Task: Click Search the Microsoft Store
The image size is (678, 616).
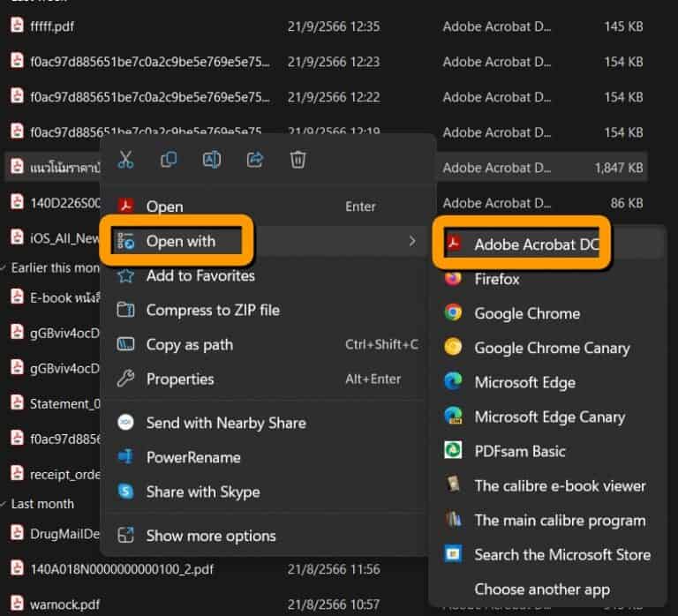Action: (x=547, y=554)
